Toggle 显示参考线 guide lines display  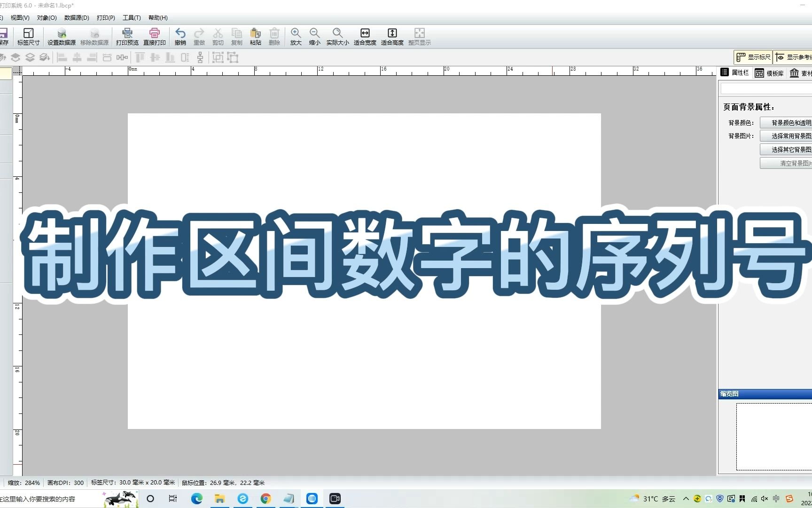(795, 57)
